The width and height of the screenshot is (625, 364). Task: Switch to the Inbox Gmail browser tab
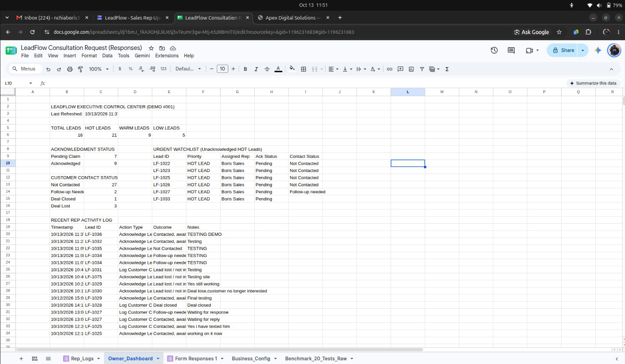pos(52,18)
